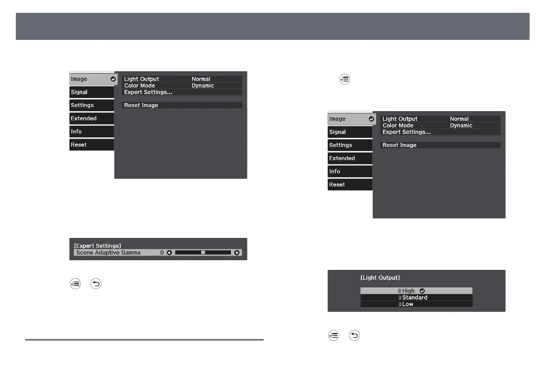Select the High light output option
Image resolution: width=555 pixels, height=392 pixels.
[417, 291]
